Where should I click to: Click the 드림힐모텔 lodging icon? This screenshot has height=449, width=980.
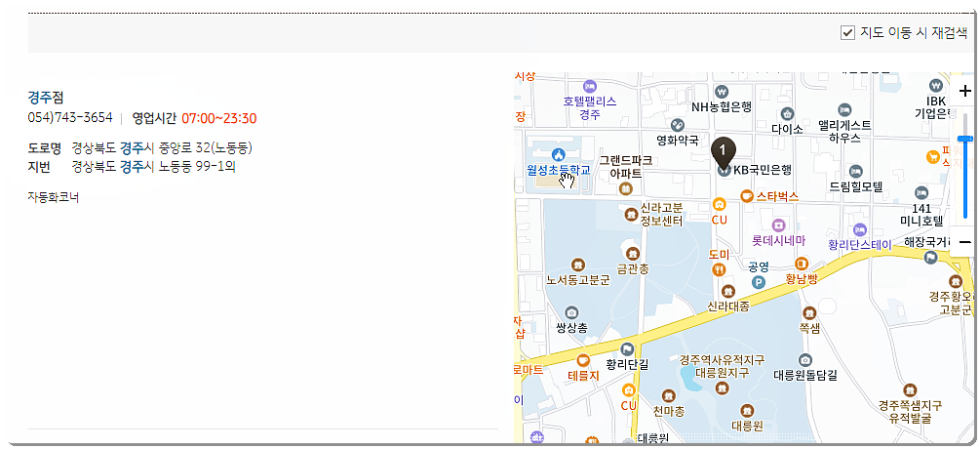855,171
